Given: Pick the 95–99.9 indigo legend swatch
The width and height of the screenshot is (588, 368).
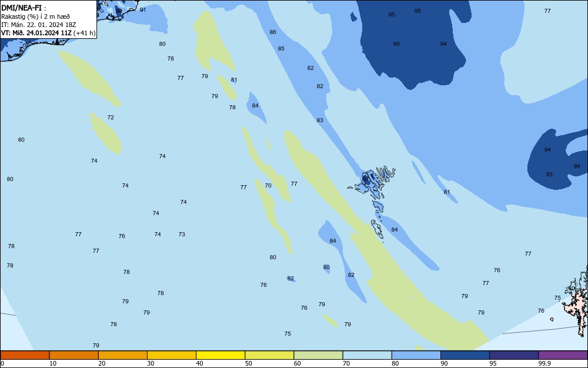Looking at the screenshot, I should 514,355.
